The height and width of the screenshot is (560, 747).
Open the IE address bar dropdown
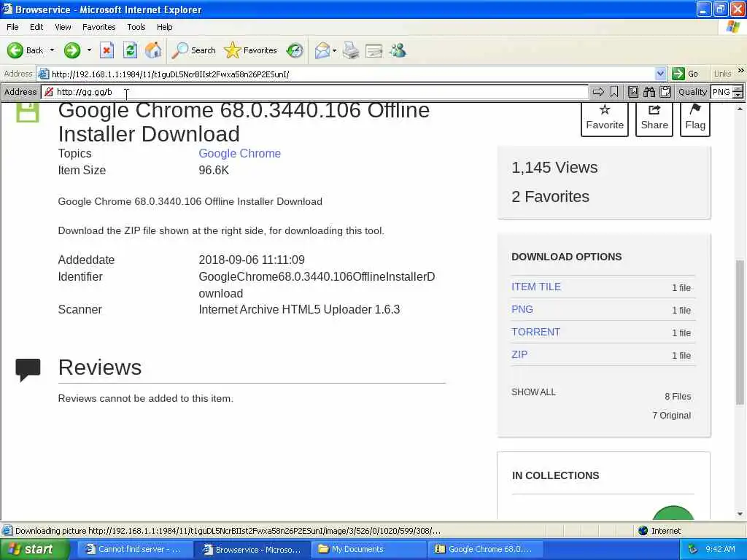pyautogui.click(x=660, y=74)
